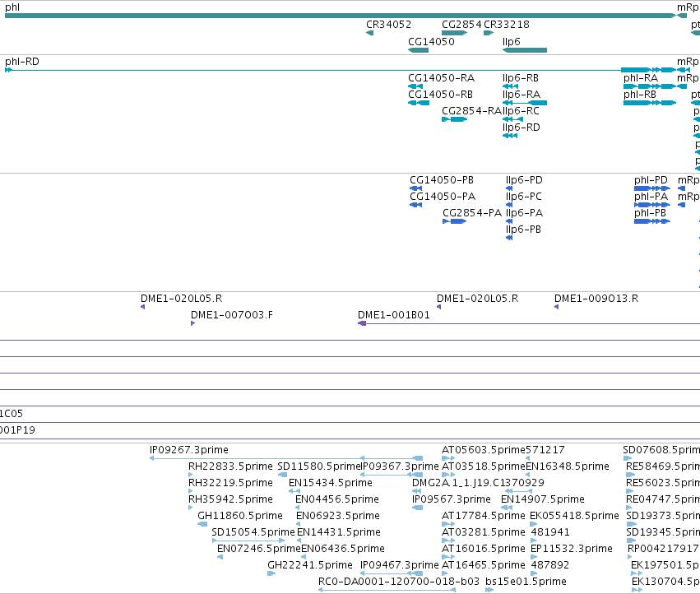Click the Ilp6-PC protein label

pyautogui.click(x=524, y=197)
